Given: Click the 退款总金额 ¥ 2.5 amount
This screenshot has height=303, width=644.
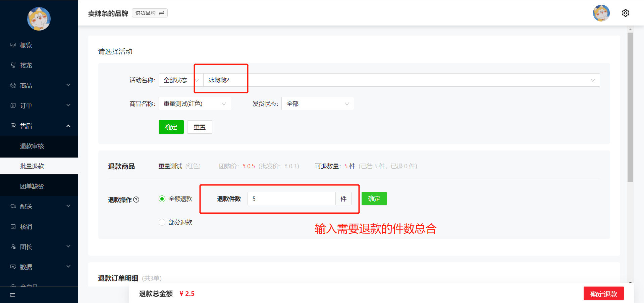Looking at the screenshot, I should [x=187, y=294].
